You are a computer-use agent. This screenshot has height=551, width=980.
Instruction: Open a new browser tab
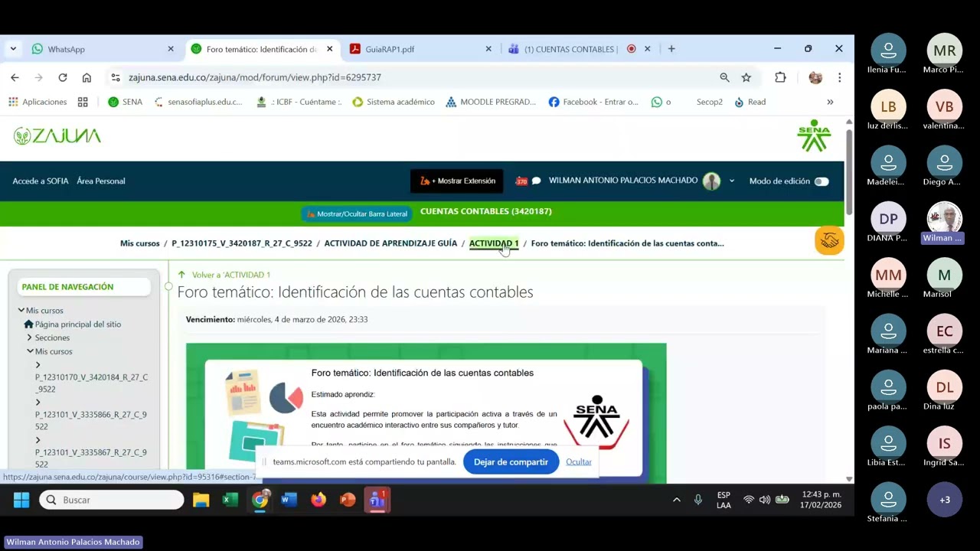click(x=671, y=49)
